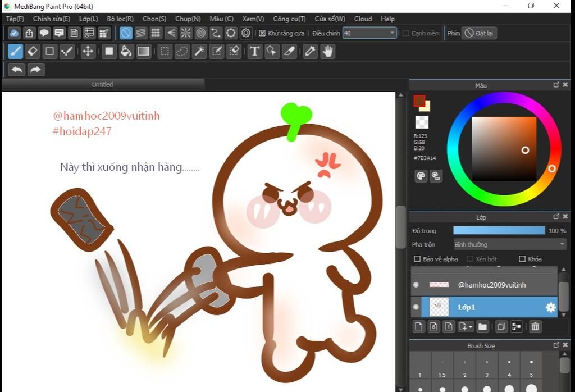Click the cloud save icon
Viewport: 575px width, 392px height.
[x=14, y=33]
